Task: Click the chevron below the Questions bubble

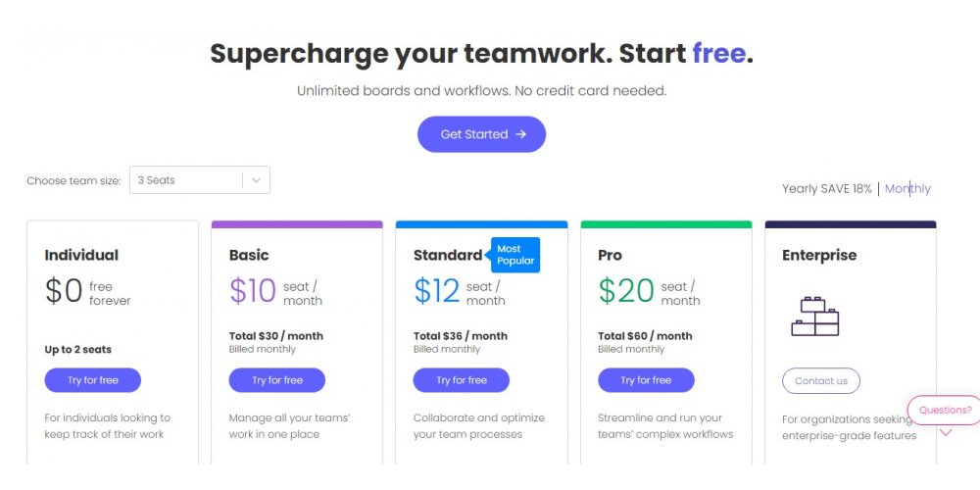Action: 946,432
